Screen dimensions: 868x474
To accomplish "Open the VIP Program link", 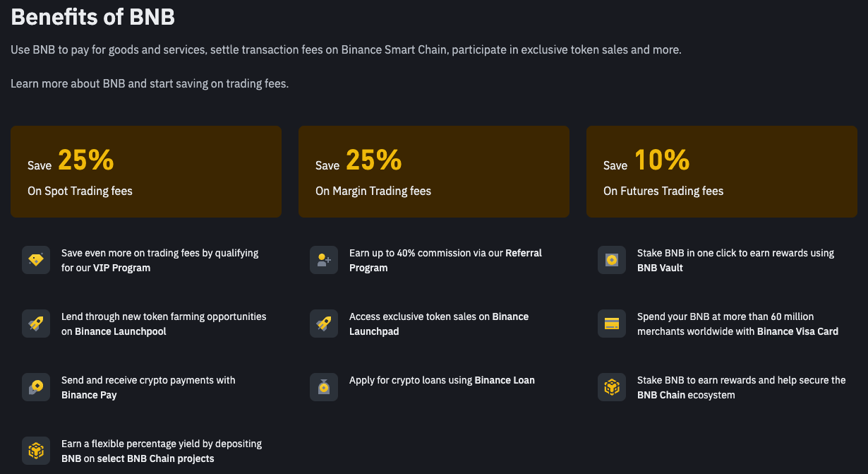I will tap(121, 268).
